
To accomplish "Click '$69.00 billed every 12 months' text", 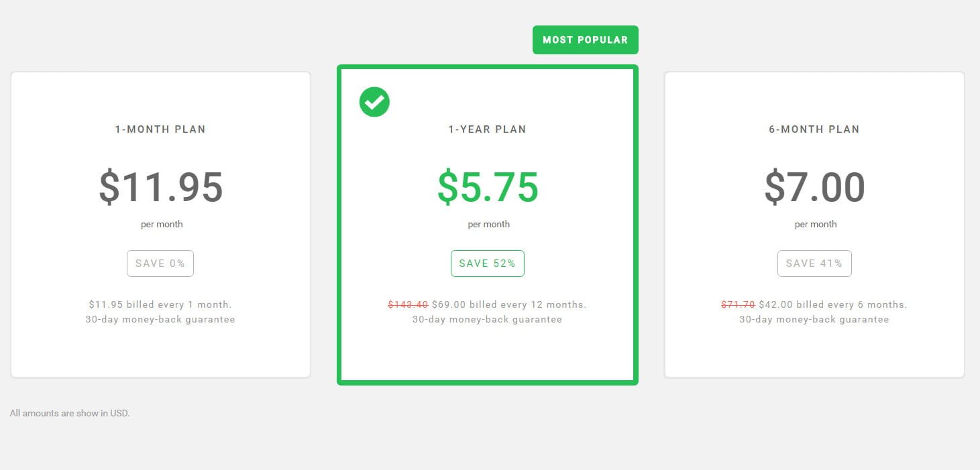I will tap(509, 304).
